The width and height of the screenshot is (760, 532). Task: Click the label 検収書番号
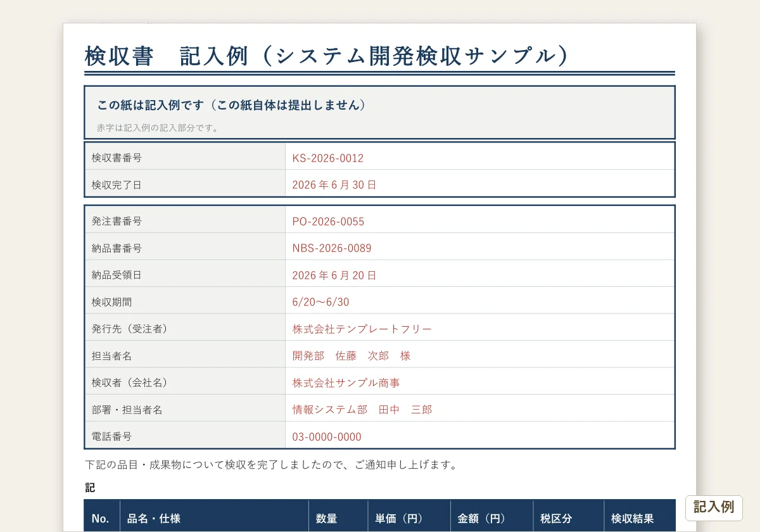coord(117,158)
